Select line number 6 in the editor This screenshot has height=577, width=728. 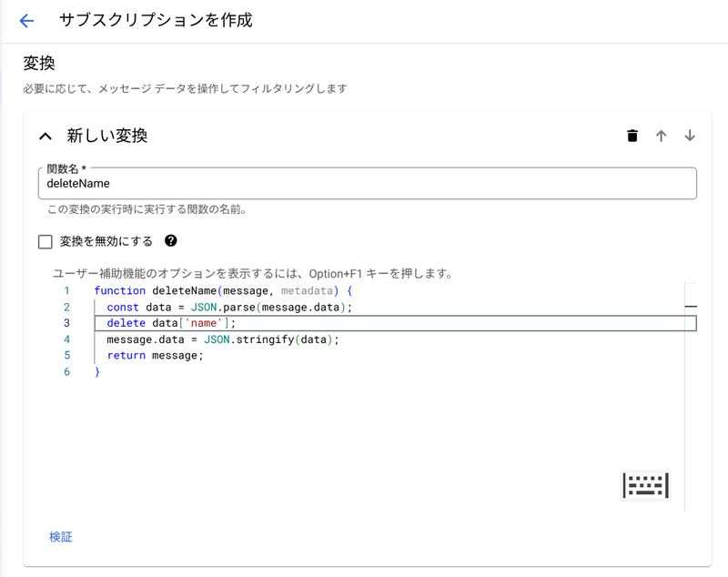point(66,371)
